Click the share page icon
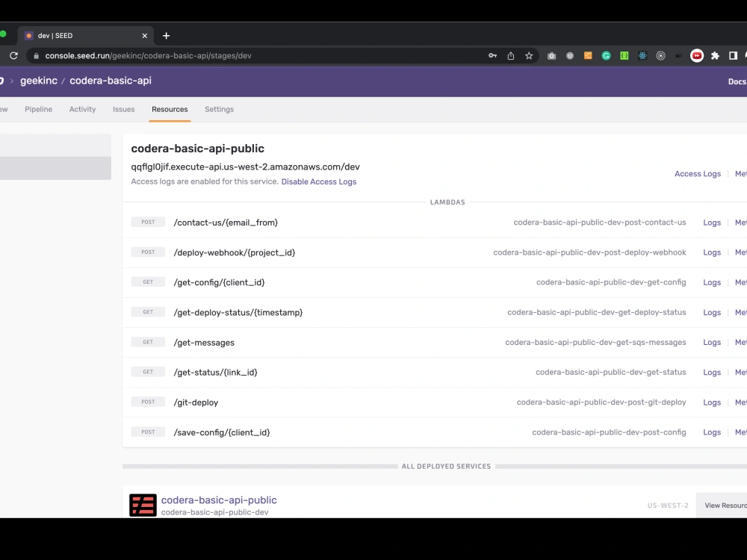747x560 pixels. [x=511, y=56]
